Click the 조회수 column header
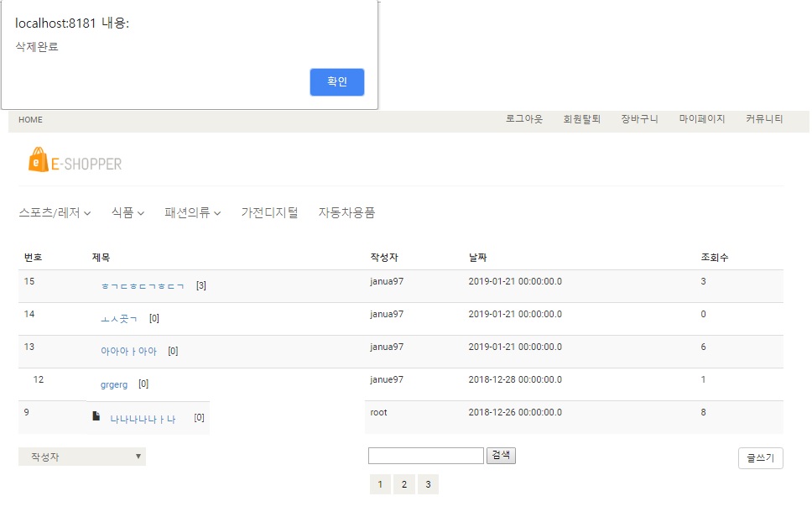Viewport: 812px width, 517px height. (x=715, y=258)
